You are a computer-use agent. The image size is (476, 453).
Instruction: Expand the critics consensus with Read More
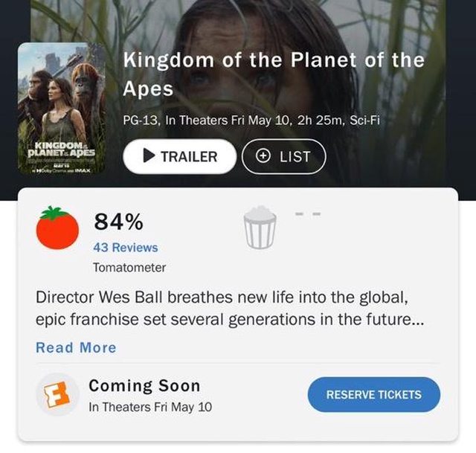pyautogui.click(x=76, y=347)
